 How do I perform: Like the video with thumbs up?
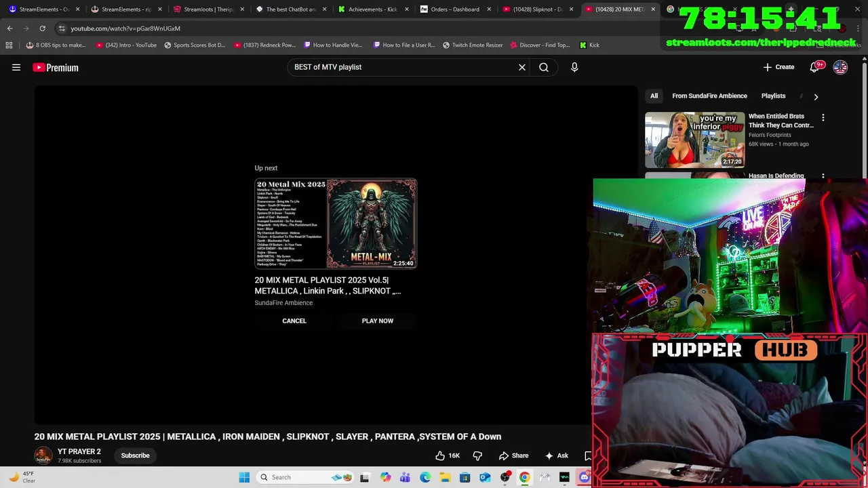pyautogui.click(x=448, y=455)
